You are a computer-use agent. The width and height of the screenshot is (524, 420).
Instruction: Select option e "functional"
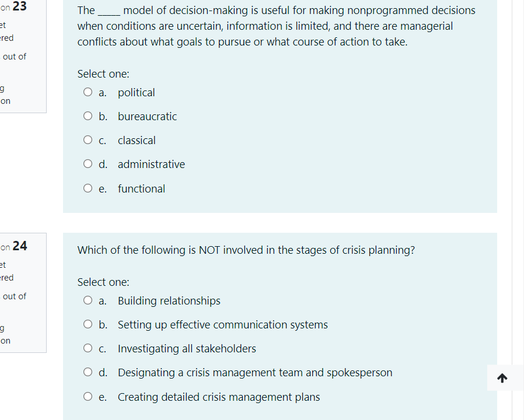pos(88,188)
